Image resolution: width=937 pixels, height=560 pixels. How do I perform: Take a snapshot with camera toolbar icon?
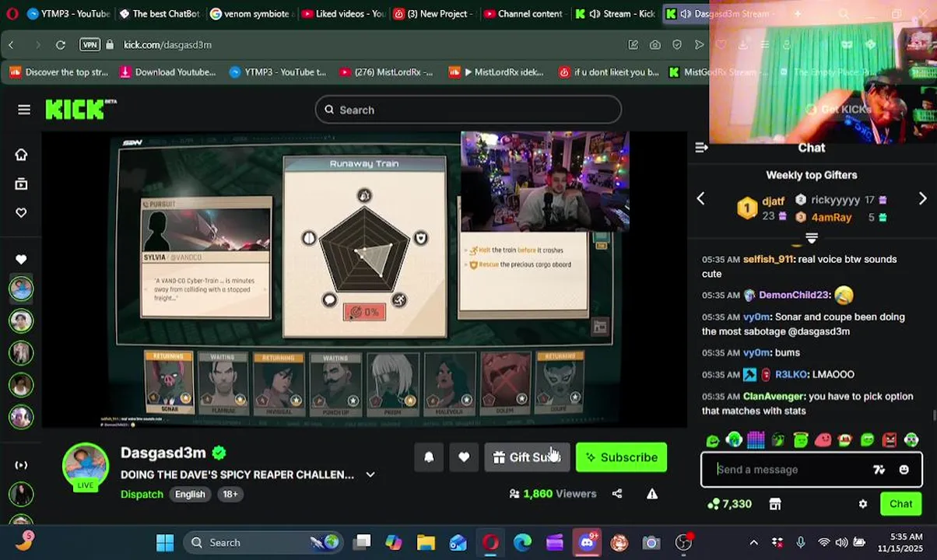(655, 45)
